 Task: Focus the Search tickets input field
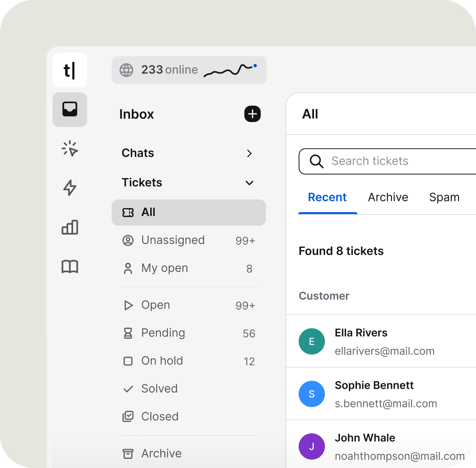(388, 161)
